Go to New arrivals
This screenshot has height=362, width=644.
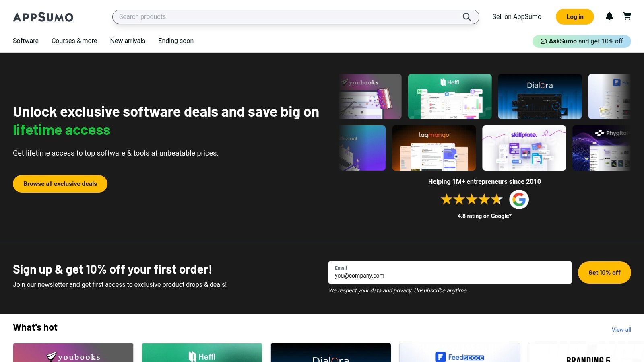(128, 41)
